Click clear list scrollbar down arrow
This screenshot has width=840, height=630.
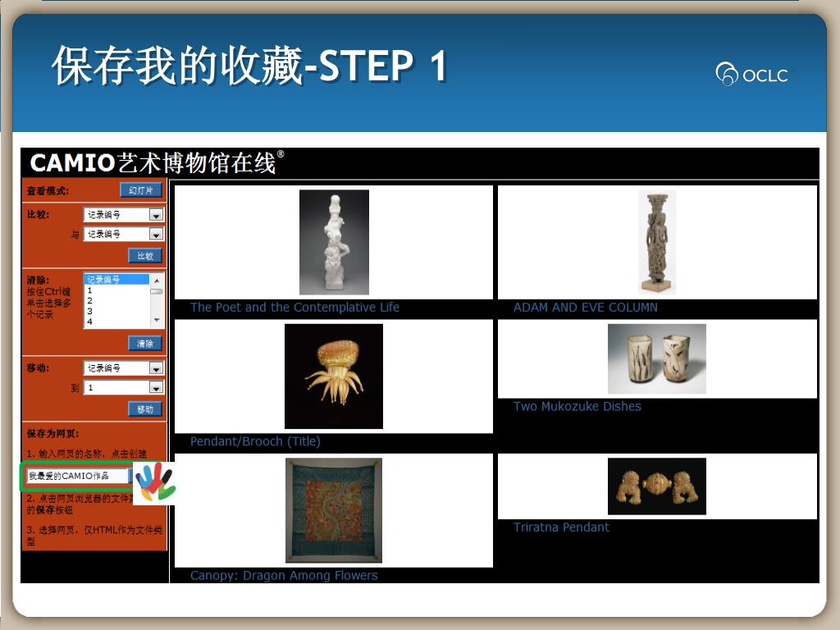[157, 321]
